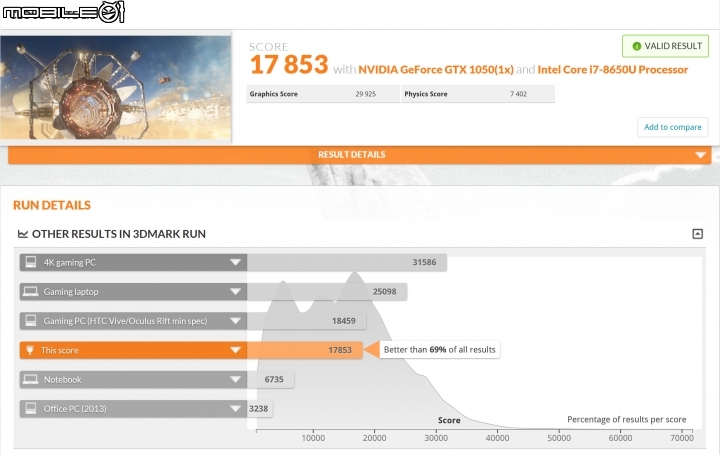
Task: Click the 31586 score bar
Action: tap(347, 262)
